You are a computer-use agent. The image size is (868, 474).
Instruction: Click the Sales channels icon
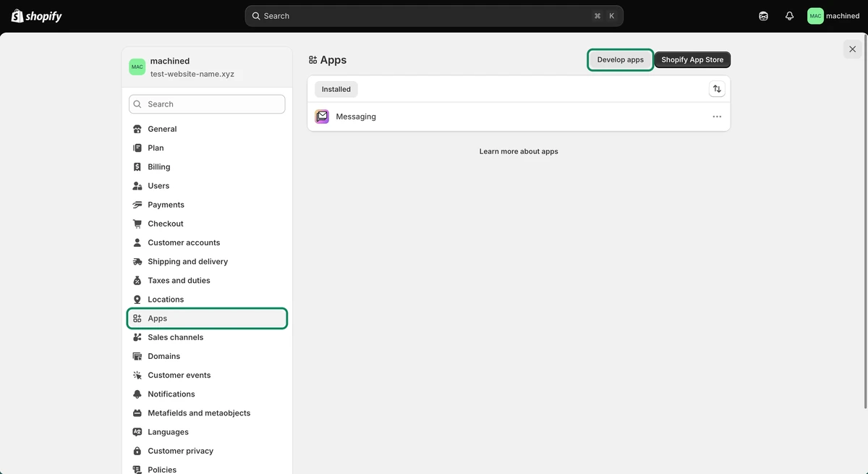[137, 337]
